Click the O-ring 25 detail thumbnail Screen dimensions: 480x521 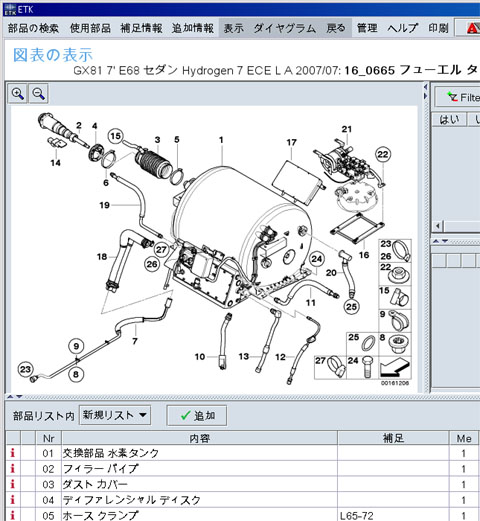[x=363, y=344]
